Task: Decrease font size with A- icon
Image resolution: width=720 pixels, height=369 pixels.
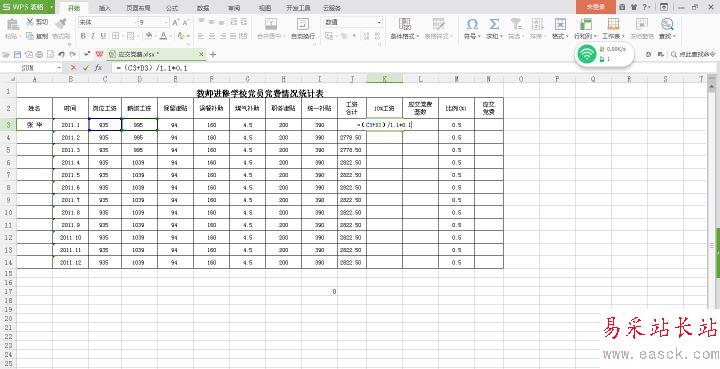Action: [x=186, y=22]
